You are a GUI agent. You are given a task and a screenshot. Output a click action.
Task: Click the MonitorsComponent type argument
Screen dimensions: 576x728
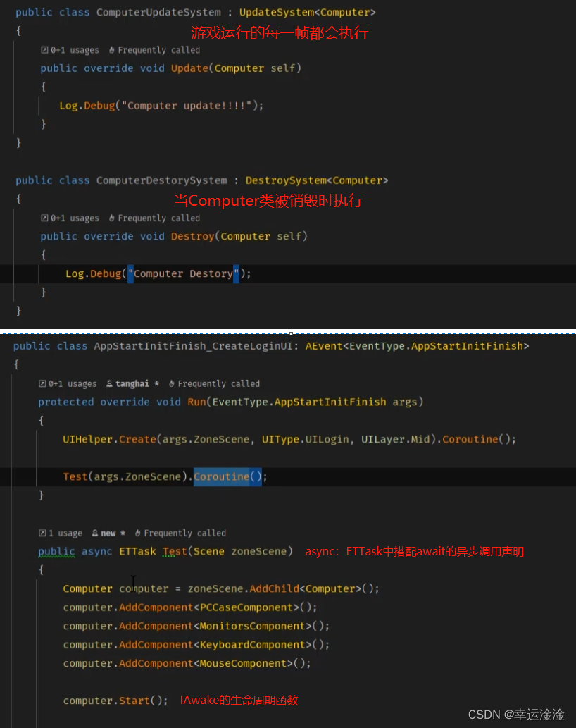click(x=253, y=627)
